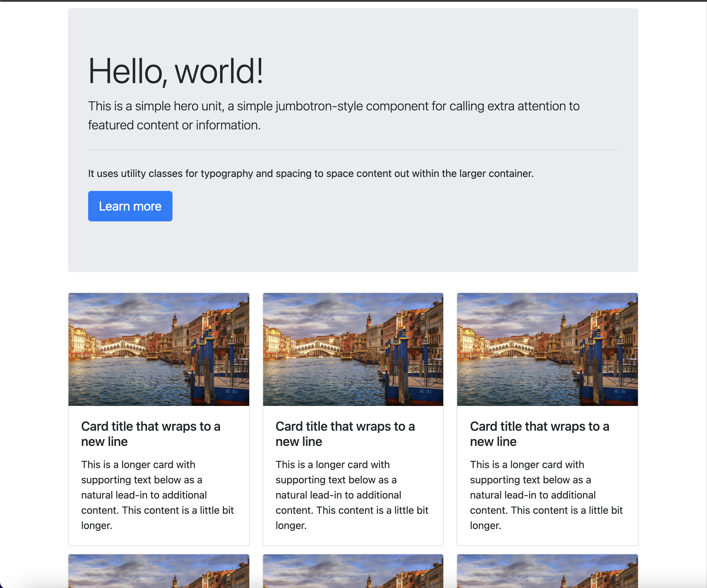This screenshot has height=588, width=707.
Task: Click the second-row right card image
Action: point(547,571)
